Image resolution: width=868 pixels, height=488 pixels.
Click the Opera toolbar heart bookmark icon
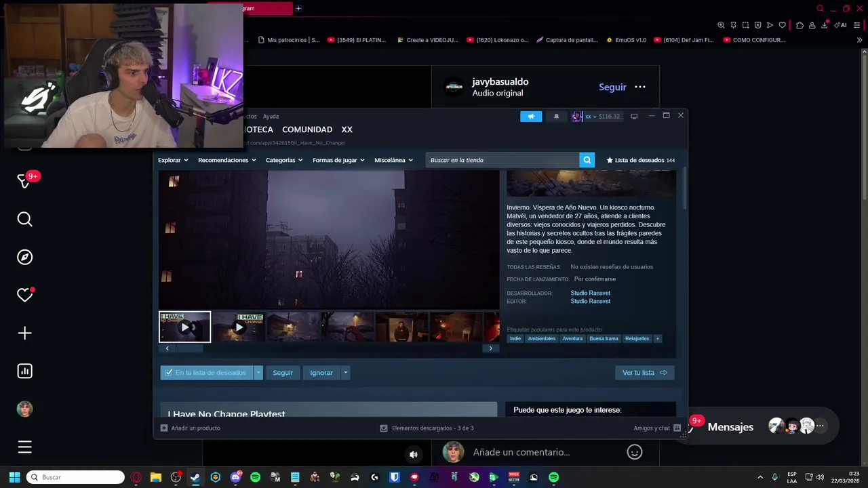782,25
